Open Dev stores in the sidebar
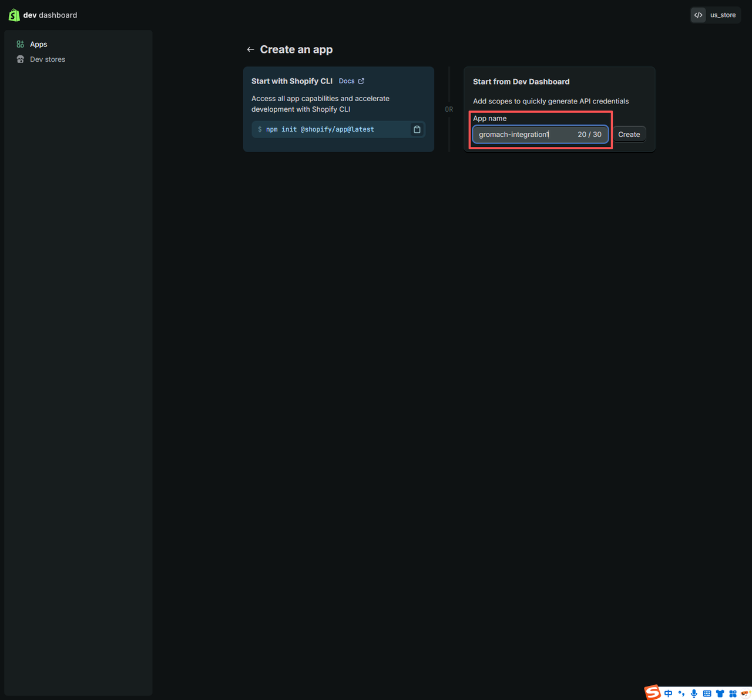This screenshot has width=752, height=700. point(47,59)
